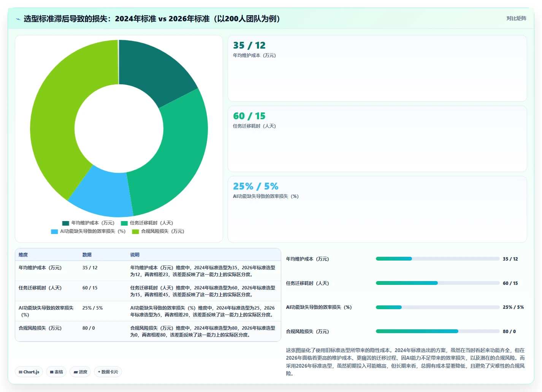542x392 pixels.
Task: Click the 维度 table column header
Action: [23, 255]
